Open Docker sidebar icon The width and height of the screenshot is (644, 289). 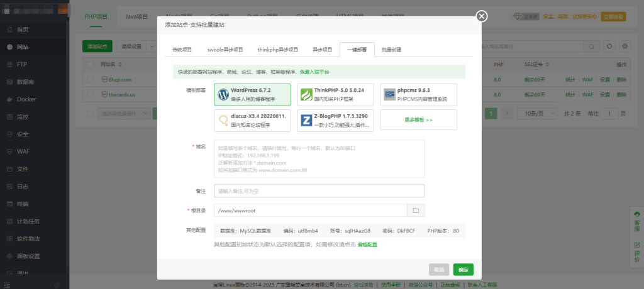click(9, 99)
